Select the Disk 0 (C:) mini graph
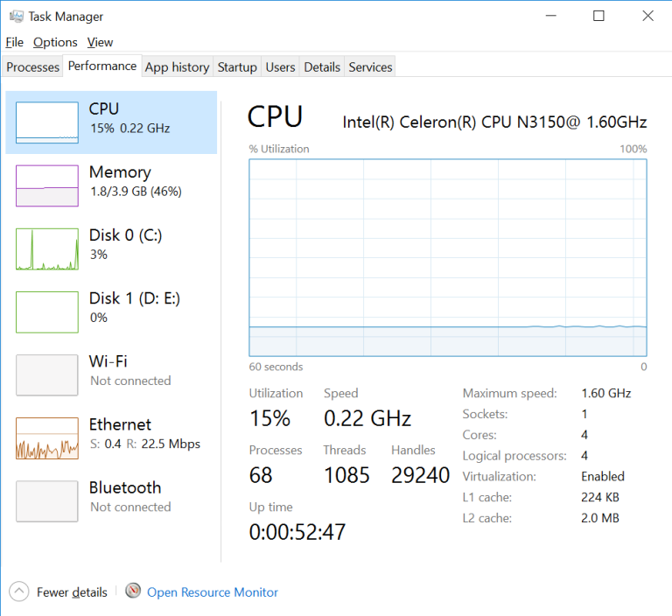The width and height of the screenshot is (672, 616). [x=47, y=248]
